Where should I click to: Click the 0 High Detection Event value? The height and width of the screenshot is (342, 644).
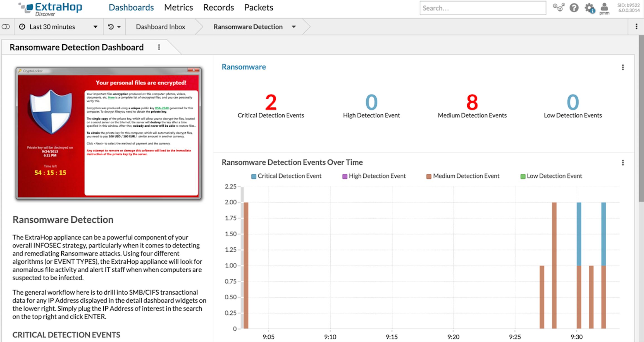371,102
